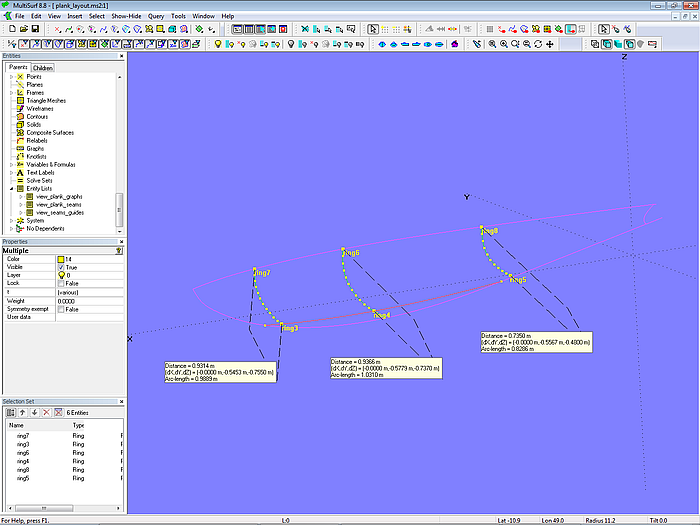Expand the view_plank_seams entity list
The image size is (700, 525).
22,204
